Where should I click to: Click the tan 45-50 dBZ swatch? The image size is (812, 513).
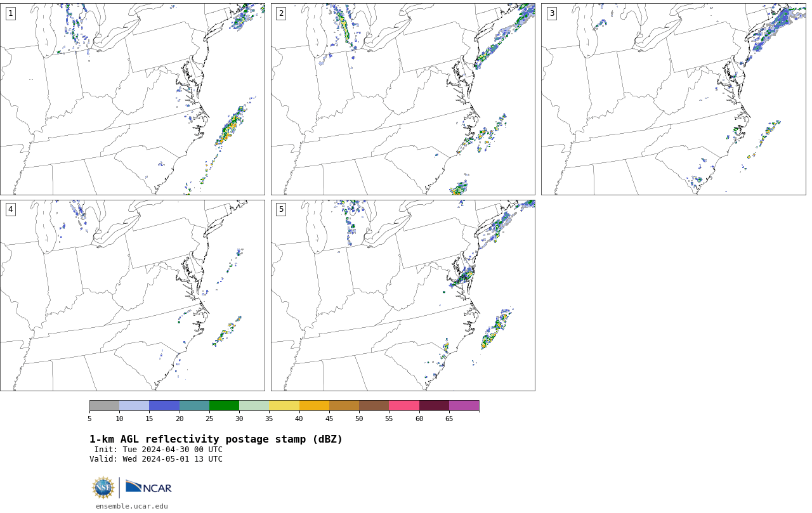pos(344,406)
